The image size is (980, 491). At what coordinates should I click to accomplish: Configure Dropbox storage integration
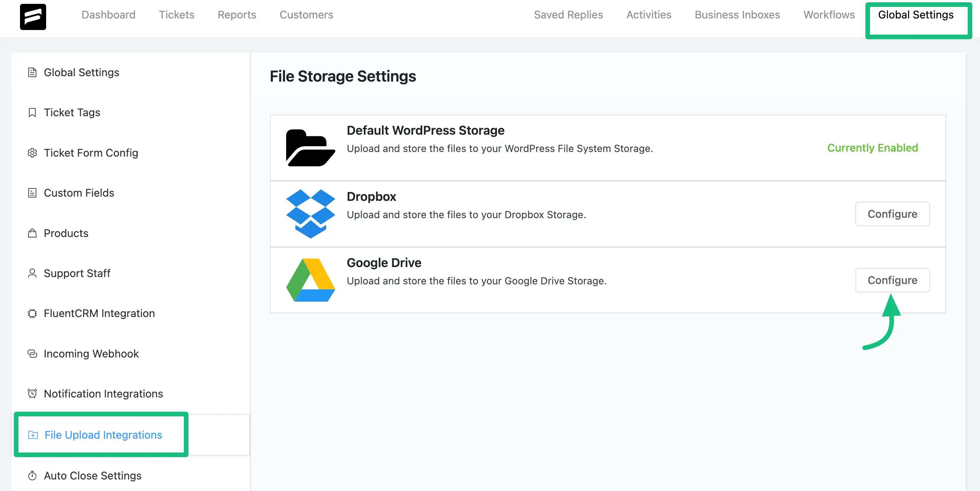[892, 214]
